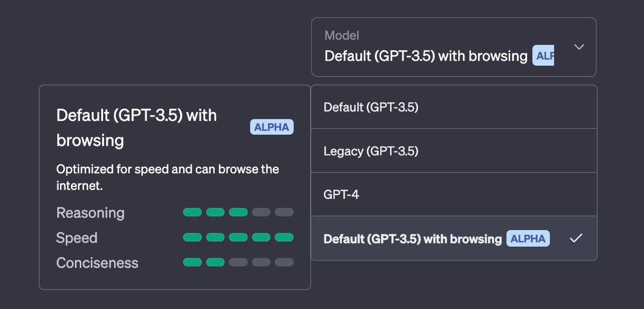Click the info card's model title heading
644x309 pixels.
[136, 127]
